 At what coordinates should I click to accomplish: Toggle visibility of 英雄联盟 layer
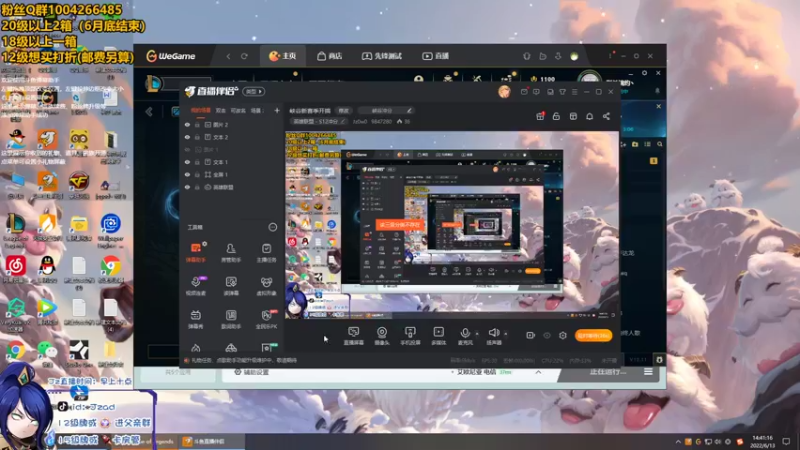[x=187, y=187]
